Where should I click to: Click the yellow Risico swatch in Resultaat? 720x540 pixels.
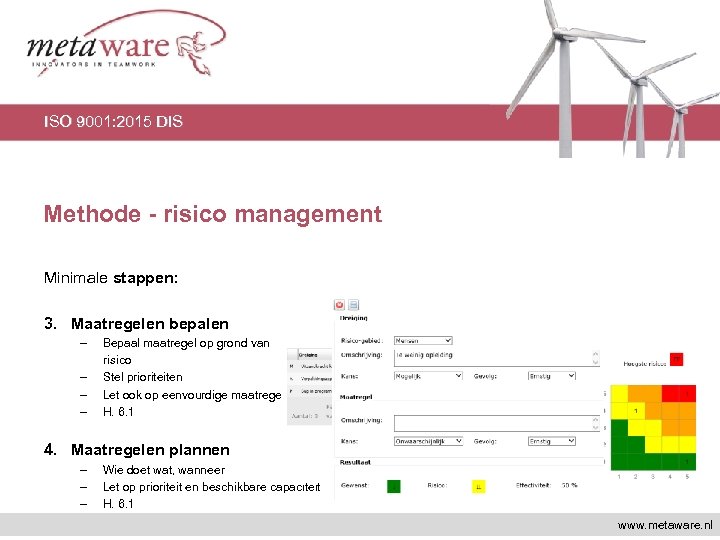[x=478, y=487]
